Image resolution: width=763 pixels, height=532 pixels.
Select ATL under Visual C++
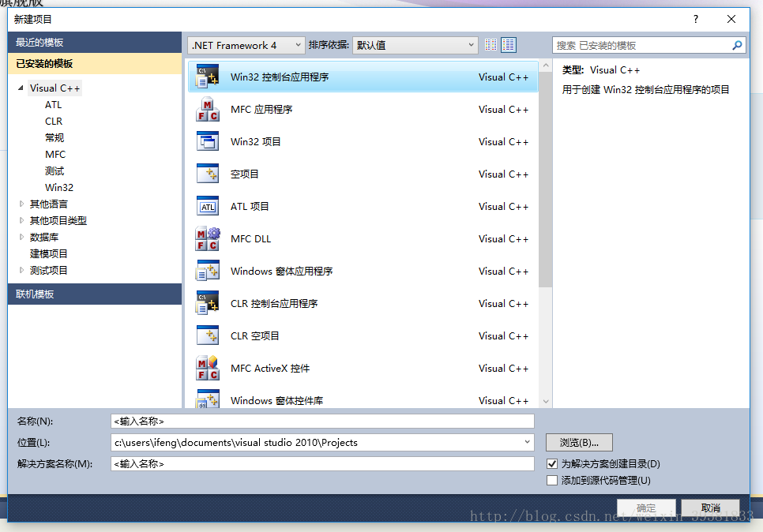(54, 104)
